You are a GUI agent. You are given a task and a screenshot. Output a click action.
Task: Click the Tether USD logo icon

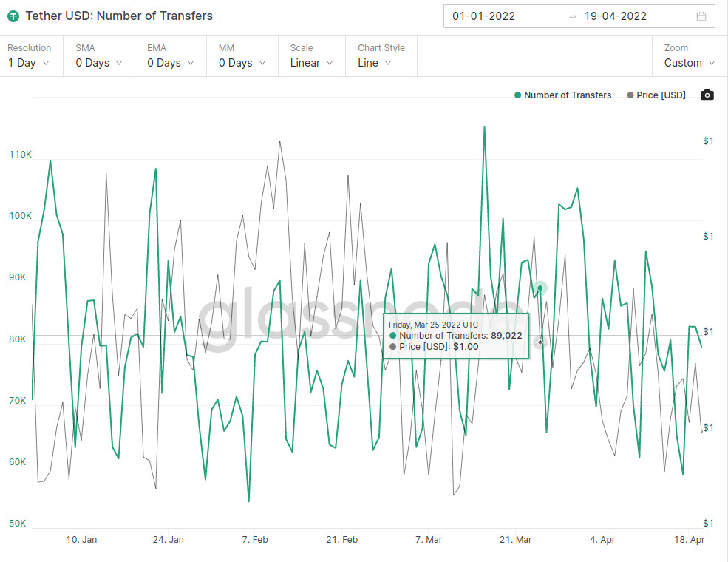(13, 16)
